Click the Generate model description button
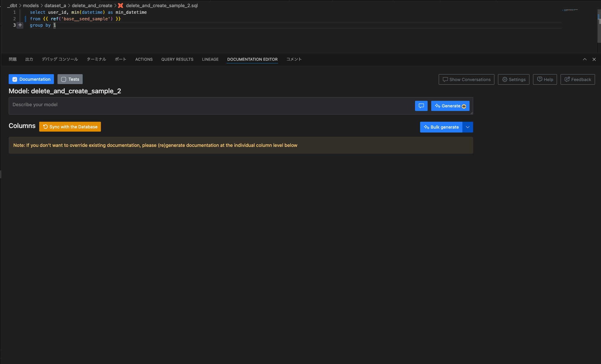The image size is (601, 364). tap(450, 106)
